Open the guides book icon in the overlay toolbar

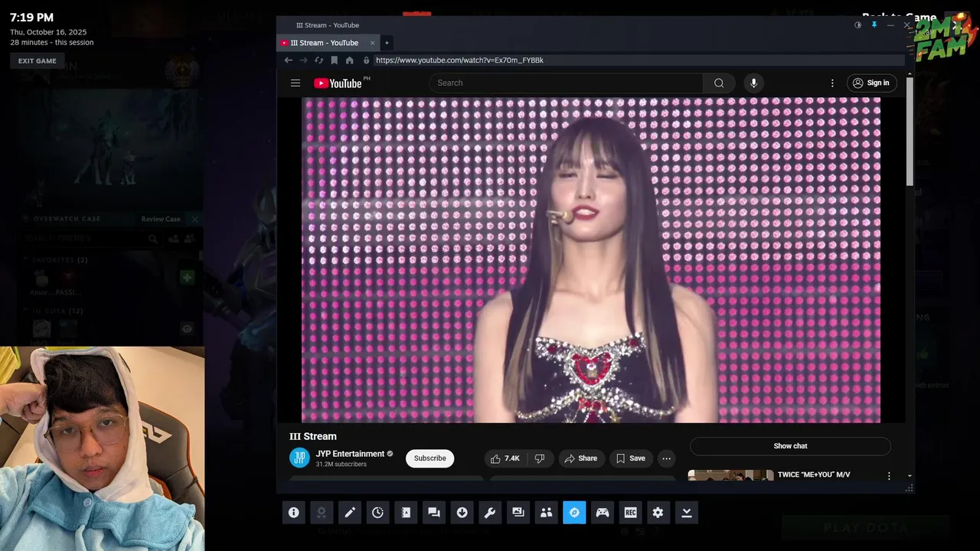(406, 513)
